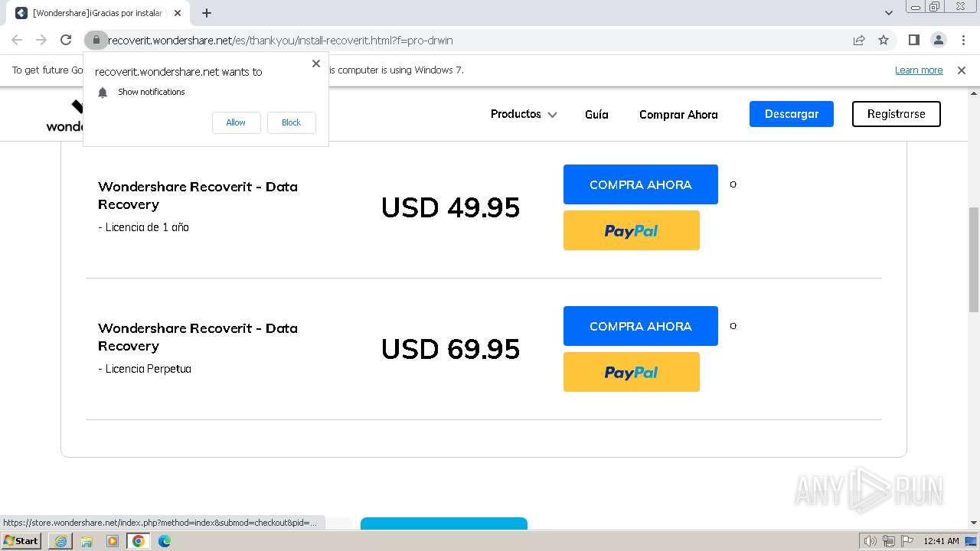
Task: Open a new tab with plus button
Action: pos(207,13)
